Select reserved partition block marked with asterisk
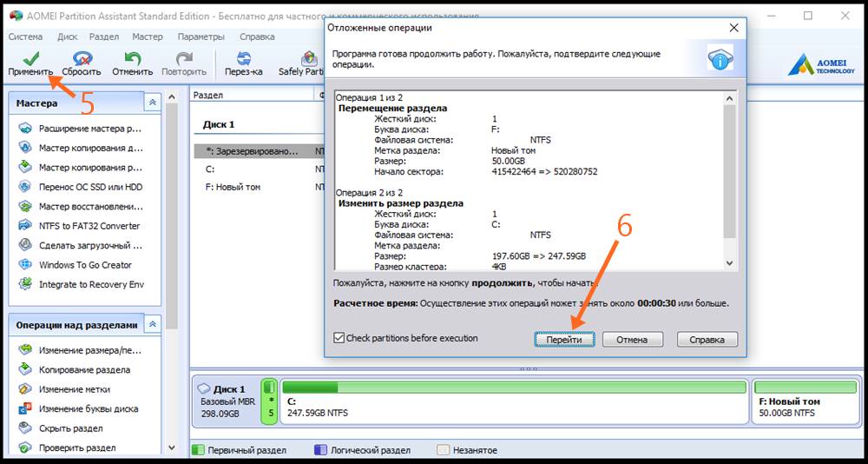Screen dimensions: 868x464 click(x=270, y=402)
